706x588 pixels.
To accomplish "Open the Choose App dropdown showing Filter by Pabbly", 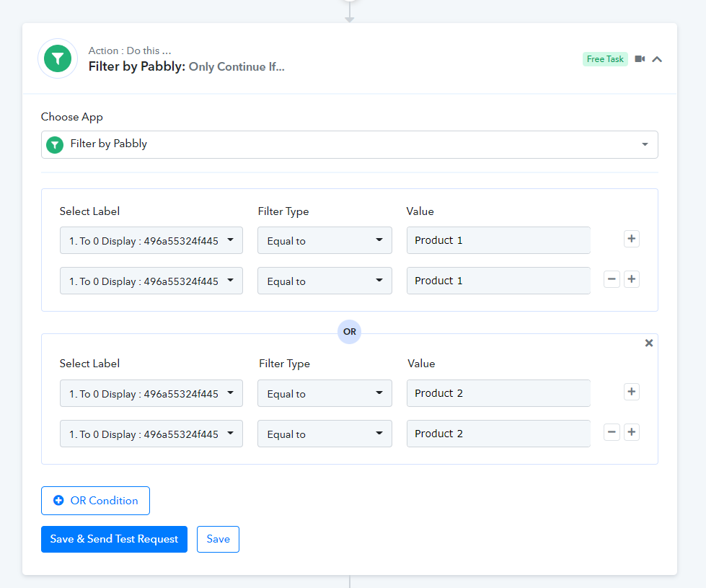I will pos(350,144).
